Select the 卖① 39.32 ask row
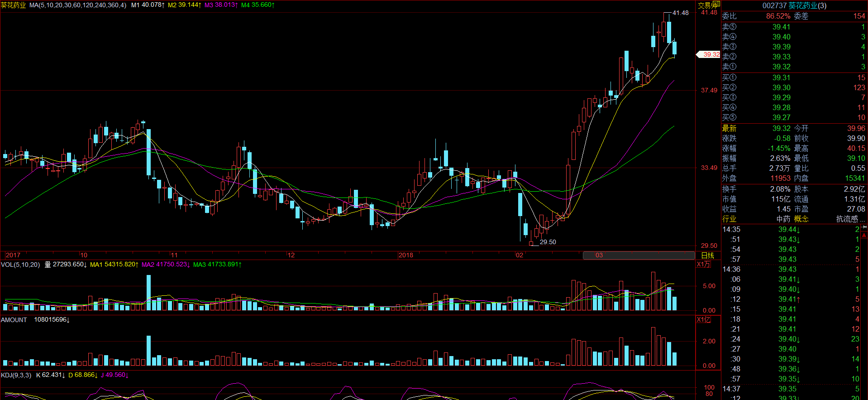 click(x=794, y=67)
